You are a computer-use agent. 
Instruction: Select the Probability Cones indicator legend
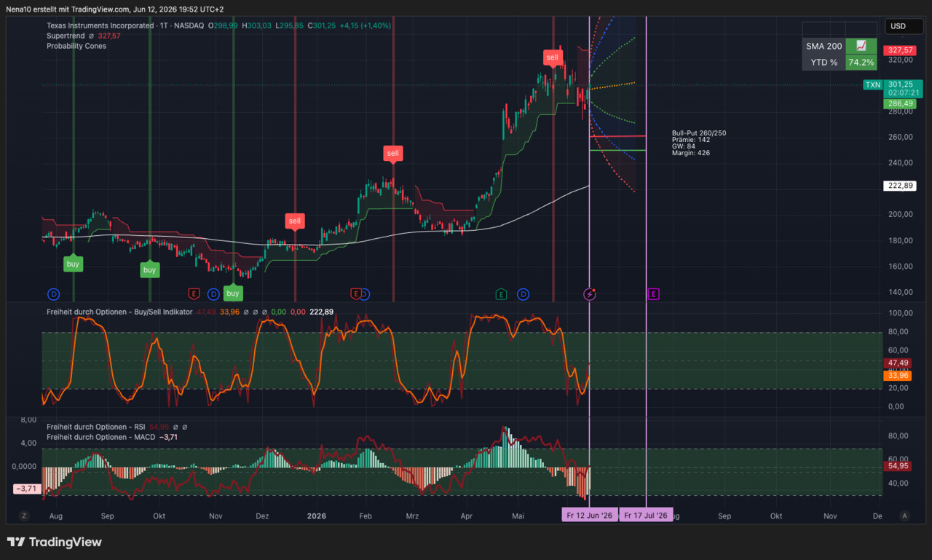tap(76, 46)
